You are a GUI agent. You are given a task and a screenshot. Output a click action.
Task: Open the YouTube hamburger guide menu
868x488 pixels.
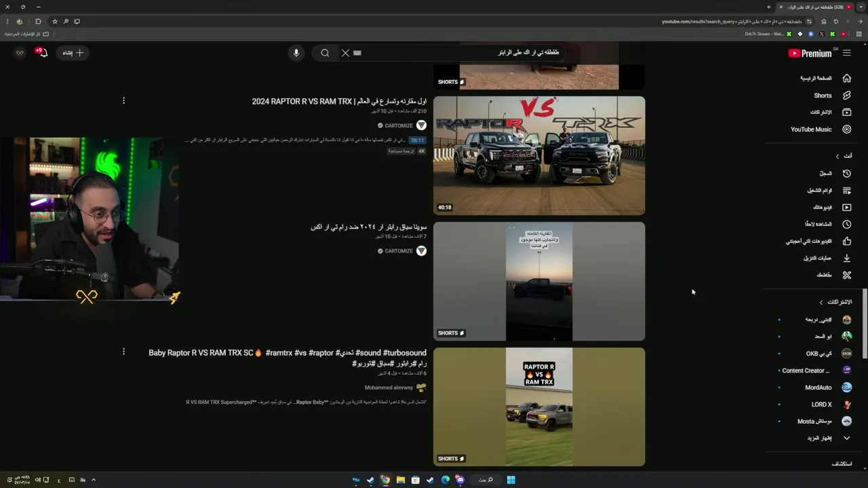click(846, 53)
